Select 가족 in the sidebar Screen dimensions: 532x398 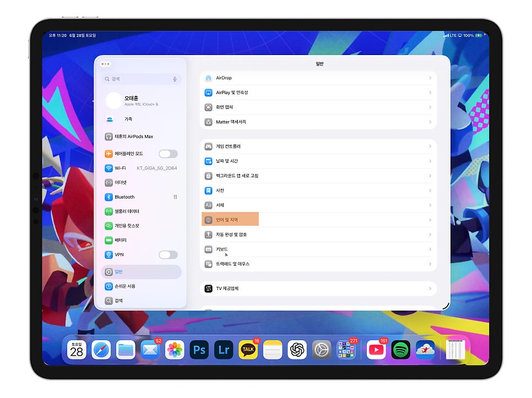(x=141, y=119)
